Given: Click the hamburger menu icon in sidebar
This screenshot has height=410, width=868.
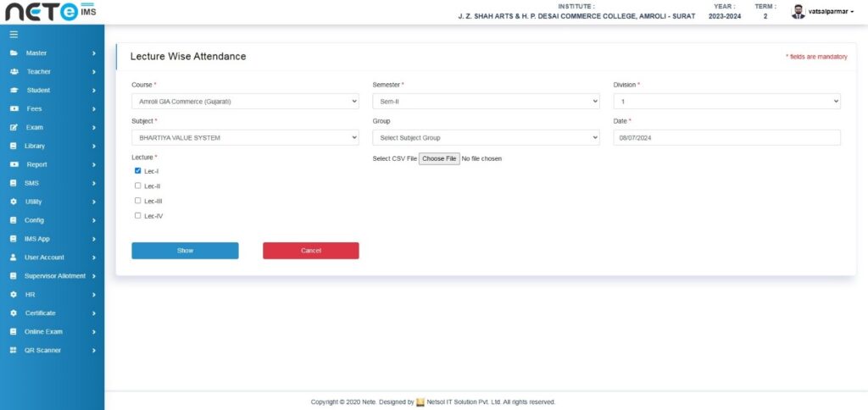Looking at the screenshot, I should (14, 35).
